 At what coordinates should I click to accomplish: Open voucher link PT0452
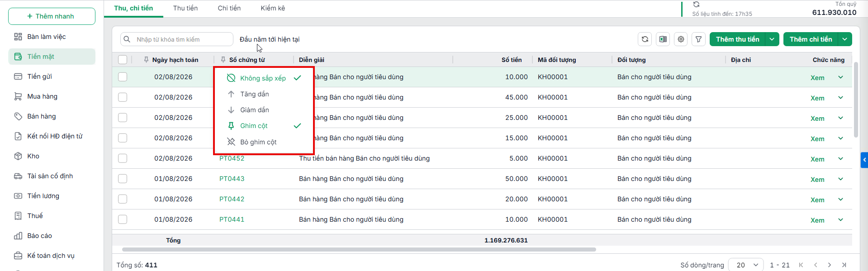pyautogui.click(x=232, y=158)
